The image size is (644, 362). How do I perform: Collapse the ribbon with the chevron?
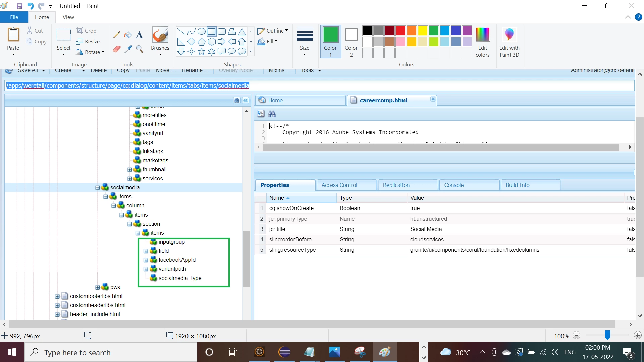click(628, 17)
